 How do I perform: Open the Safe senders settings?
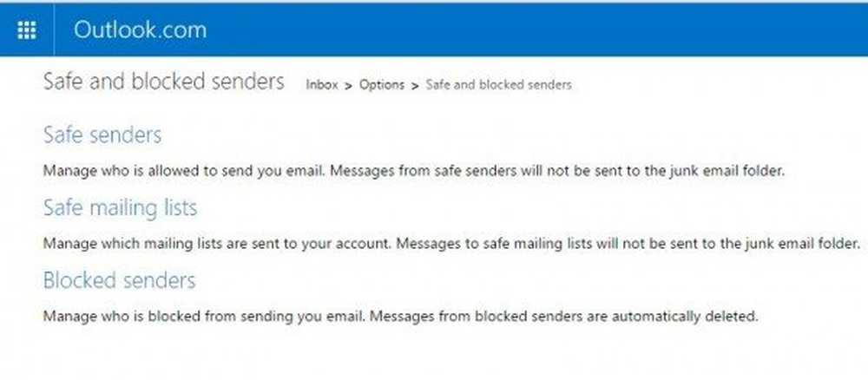click(102, 135)
